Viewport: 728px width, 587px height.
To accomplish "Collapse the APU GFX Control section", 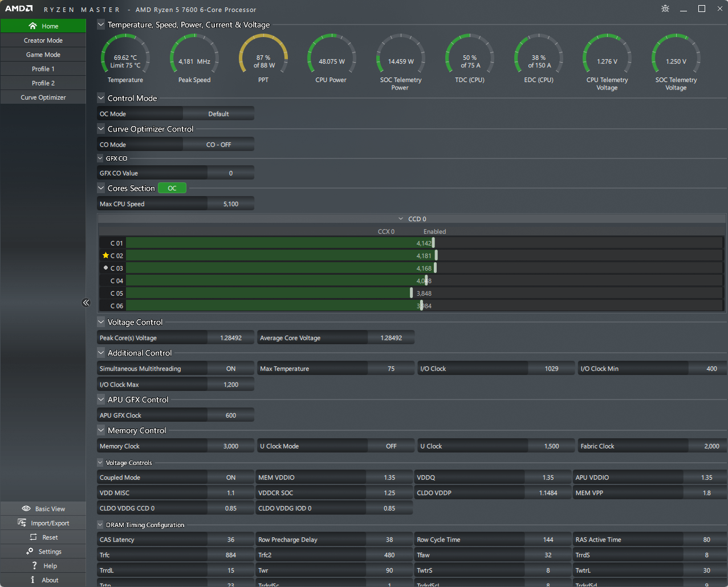I will tap(101, 400).
